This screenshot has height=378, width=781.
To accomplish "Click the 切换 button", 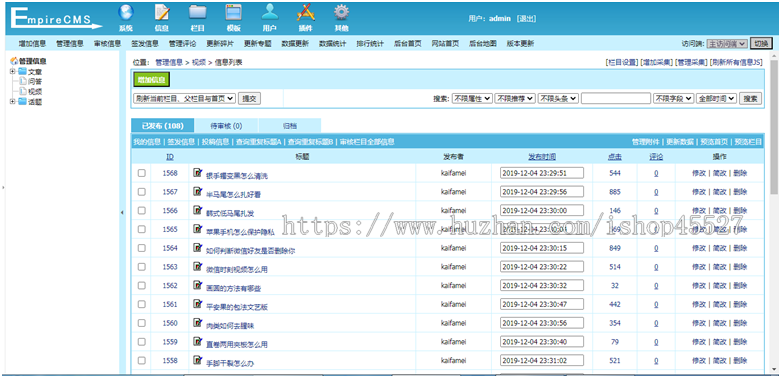I will pyautogui.click(x=761, y=44).
